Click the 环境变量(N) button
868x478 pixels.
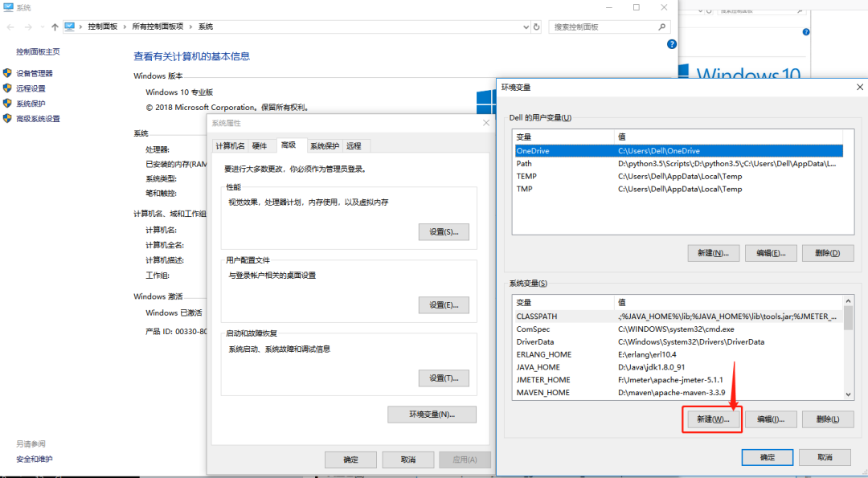click(432, 415)
